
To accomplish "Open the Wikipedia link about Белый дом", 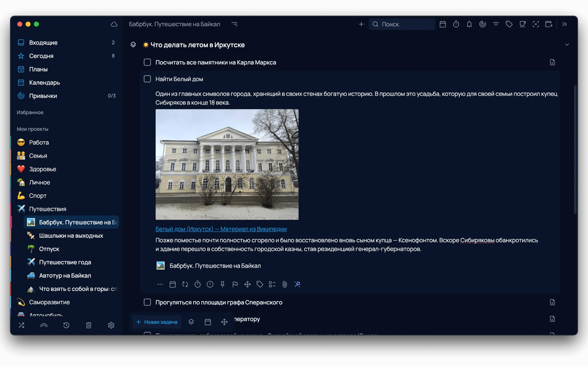I will tap(221, 229).
